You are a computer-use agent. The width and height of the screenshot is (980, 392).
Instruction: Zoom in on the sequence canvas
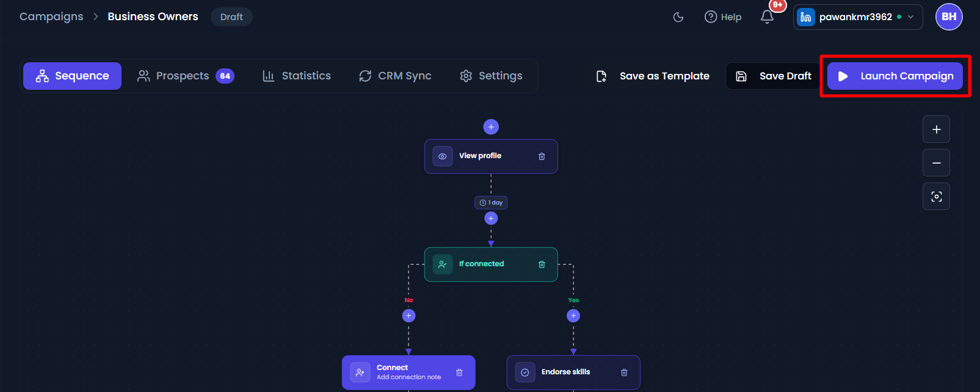pyautogui.click(x=936, y=129)
